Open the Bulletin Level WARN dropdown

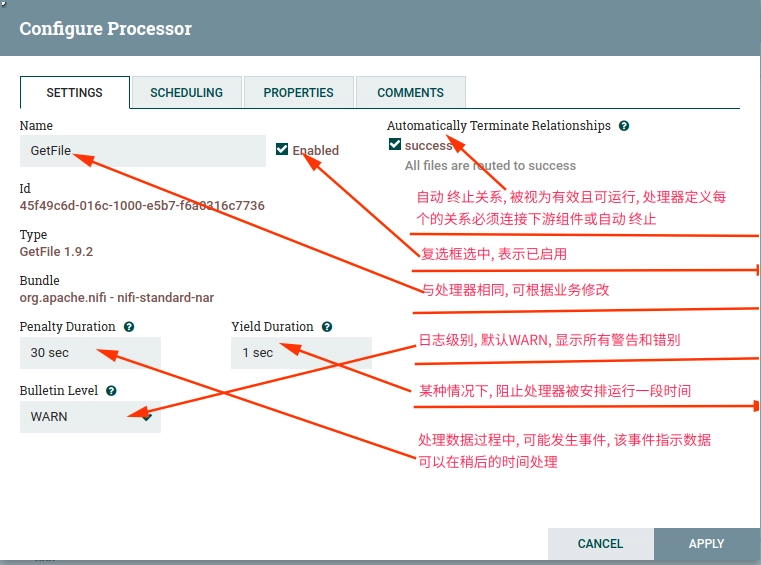[90, 416]
